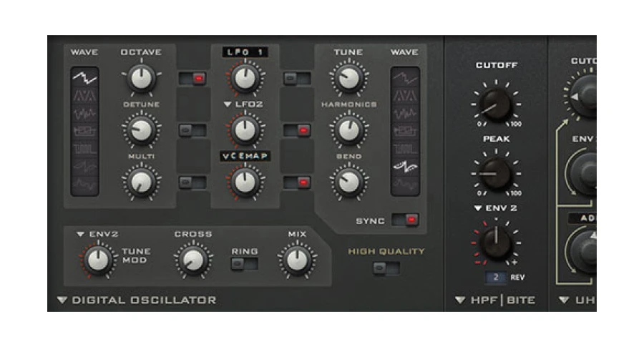
Task: Pick the double-triangle waveform in the right Wave list
Action: pyautogui.click(x=405, y=96)
